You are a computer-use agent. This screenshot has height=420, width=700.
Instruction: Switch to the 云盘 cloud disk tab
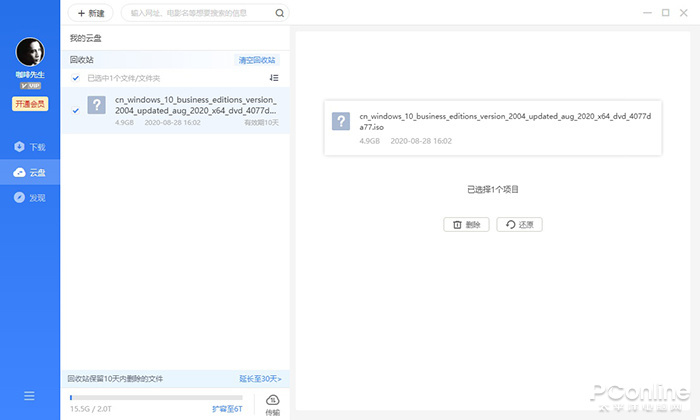[x=30, y=173]
